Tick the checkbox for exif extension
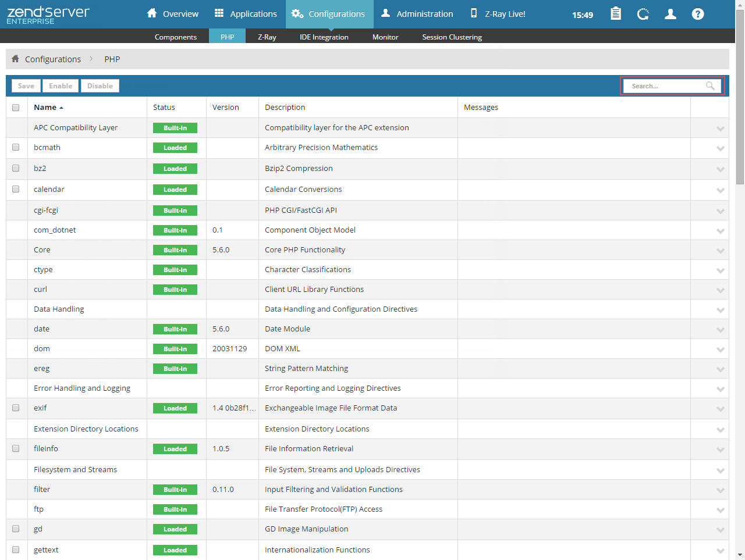This screenshot has width=745, height=560. 16,408
